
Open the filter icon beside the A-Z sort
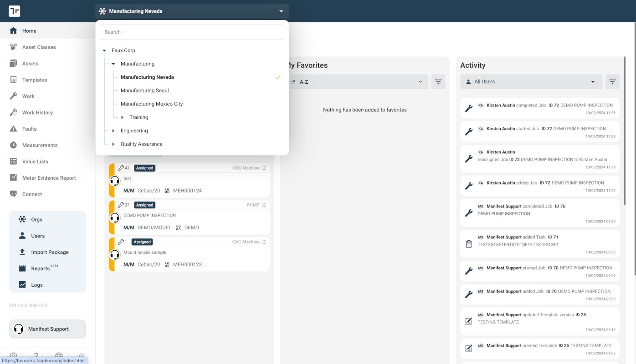pos(438,81)
